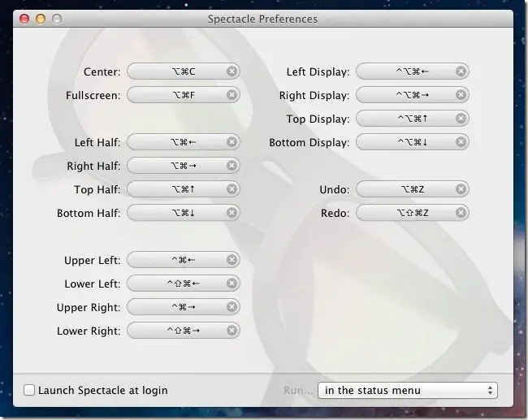Click the Top Display shortcut field
528x420 pixels.
406,119
